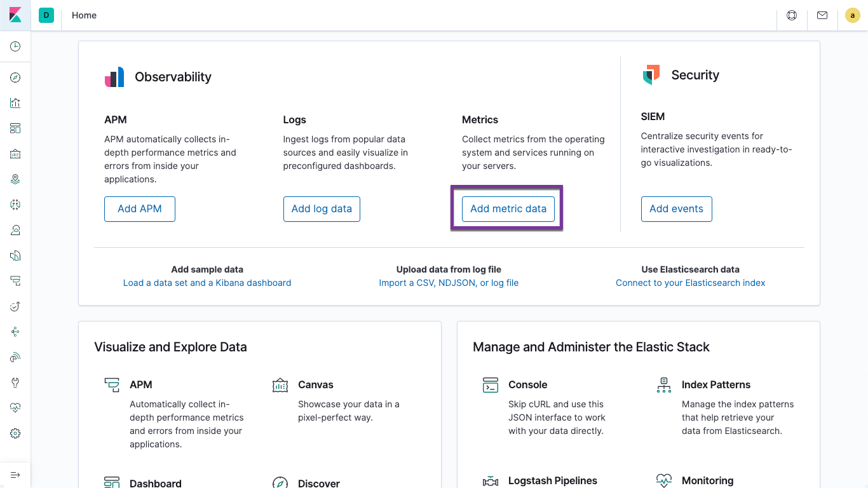This screenshot has height=488, width=868.
Task: Open the Help menu icon in header
Action: 792,15
